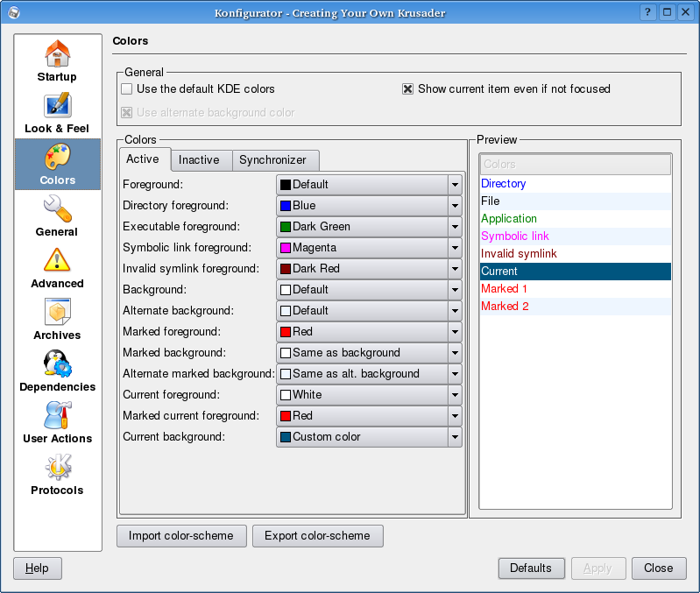
Task: Click the Magenta swatch in Symbolic link foreground
Action: [x=286, y=248]
